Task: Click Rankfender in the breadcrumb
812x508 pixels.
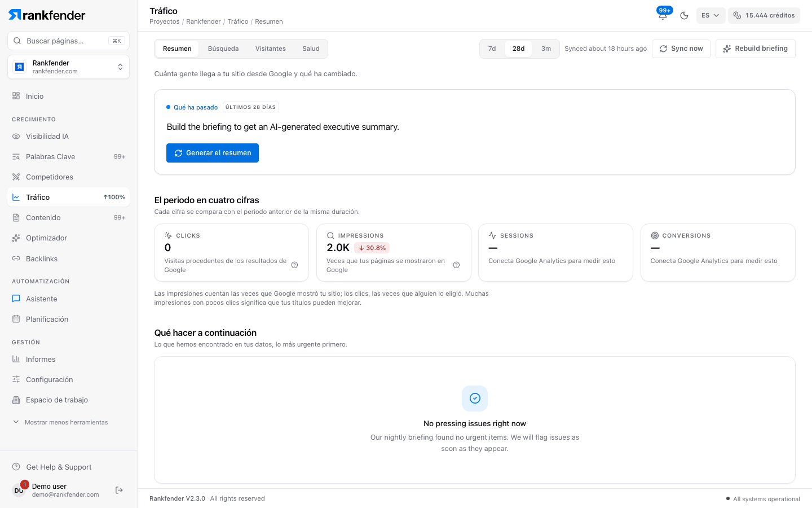Action: pos(204,21)
